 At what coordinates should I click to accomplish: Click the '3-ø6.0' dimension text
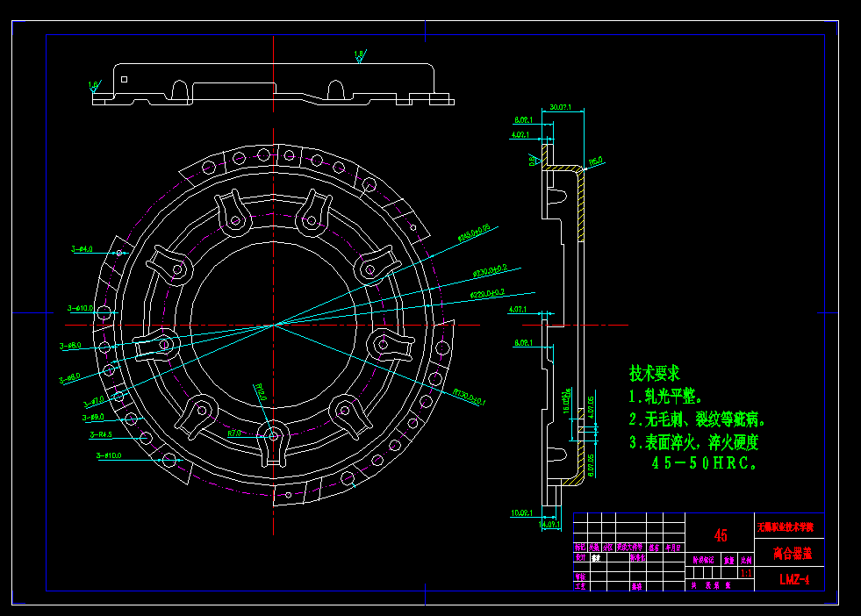point(70,346)
